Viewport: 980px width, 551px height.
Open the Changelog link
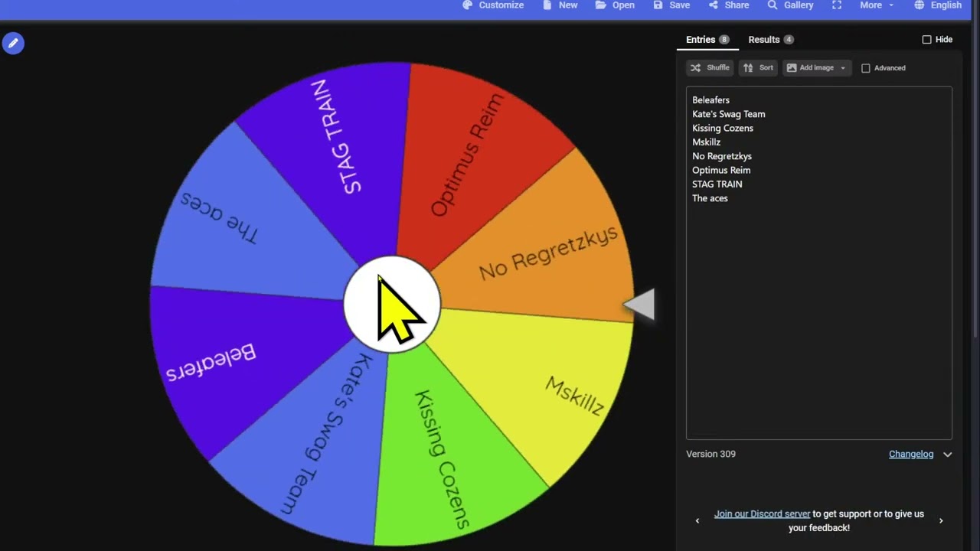(911, 455)
